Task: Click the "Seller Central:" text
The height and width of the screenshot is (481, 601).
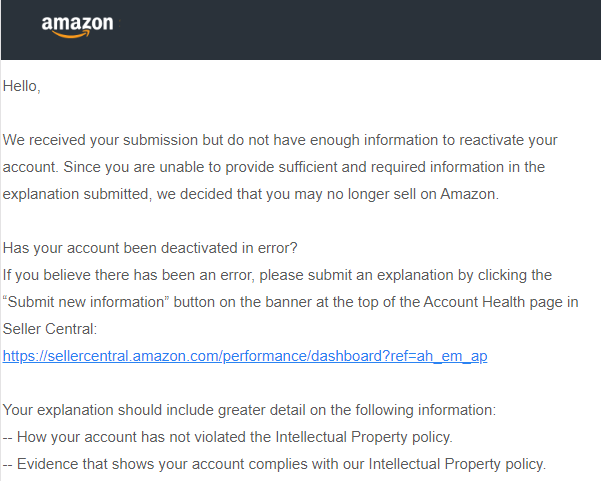Action: (x=48, y=329)
